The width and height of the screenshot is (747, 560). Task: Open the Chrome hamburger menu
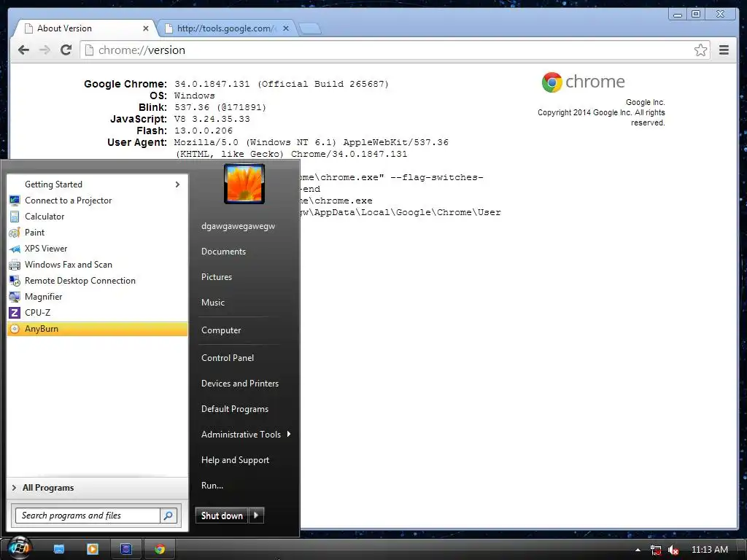tap(724, 50)
